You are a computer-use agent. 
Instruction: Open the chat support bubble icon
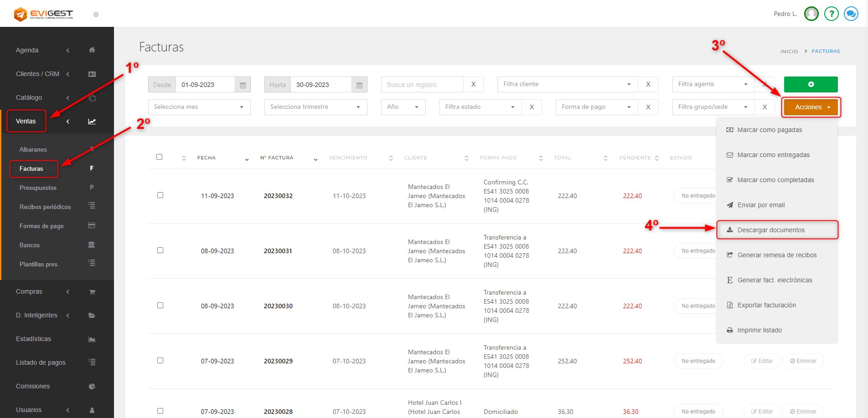(851, 14)
